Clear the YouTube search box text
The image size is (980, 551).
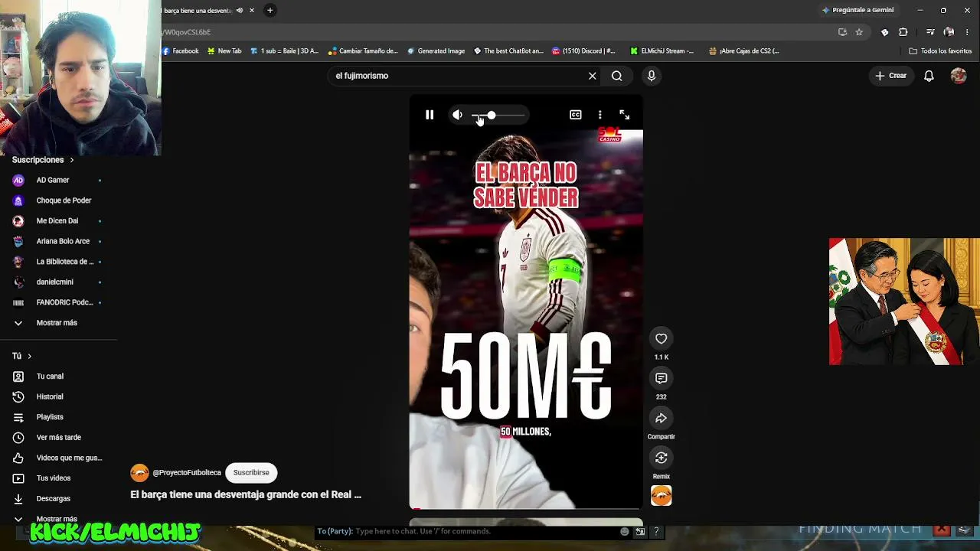pos(592,76)
